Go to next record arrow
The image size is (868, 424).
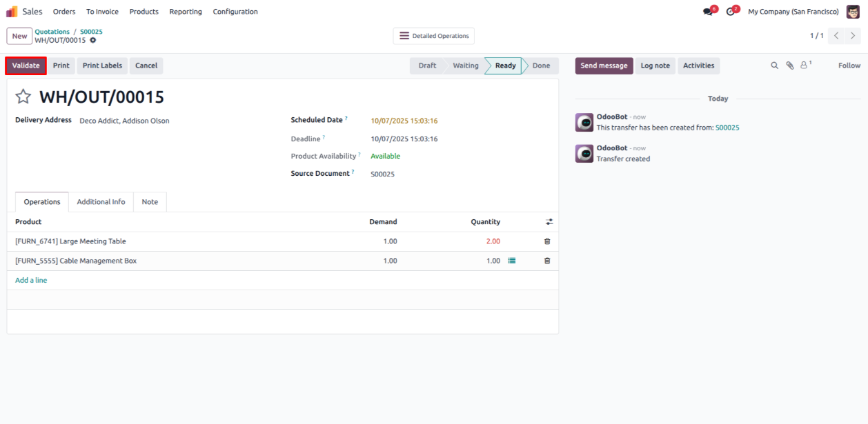[x=854, y=36]
